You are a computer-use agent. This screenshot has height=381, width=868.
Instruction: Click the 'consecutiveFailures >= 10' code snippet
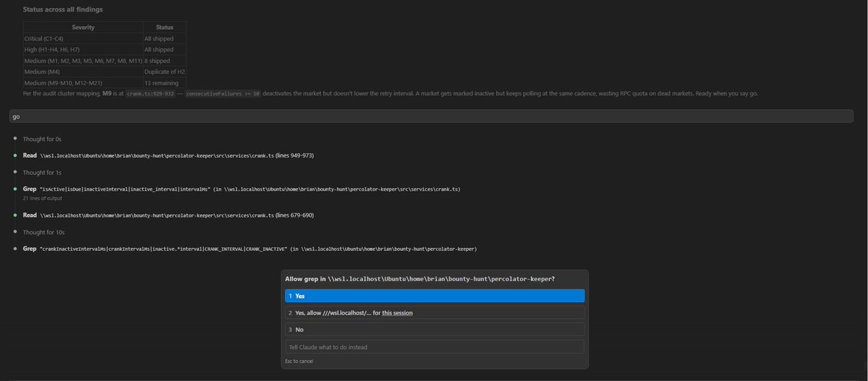click(x=224, y=94)
